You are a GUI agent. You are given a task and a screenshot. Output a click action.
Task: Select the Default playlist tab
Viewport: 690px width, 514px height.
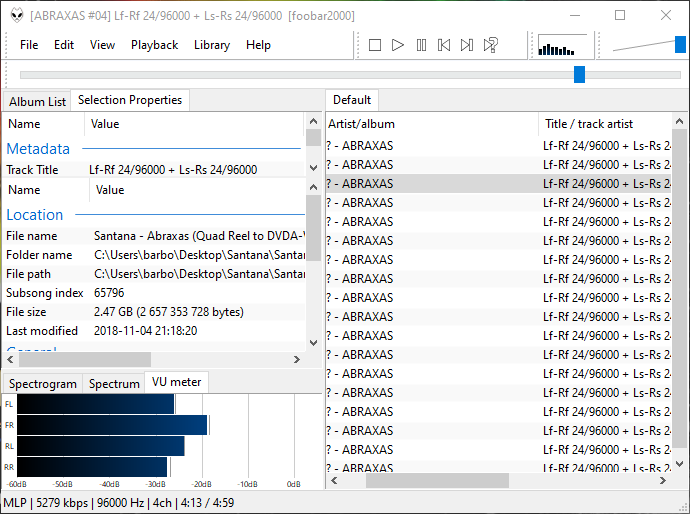pos(352,100)
